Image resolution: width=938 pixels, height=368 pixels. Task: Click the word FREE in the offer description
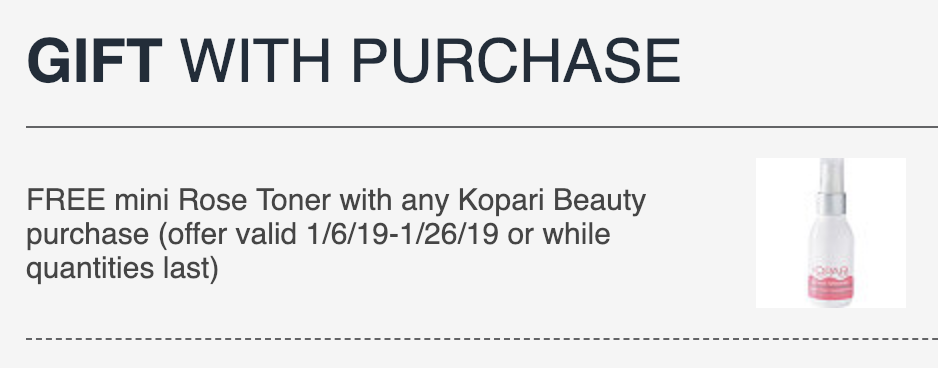pyautogui.click(x=66, y=200)
